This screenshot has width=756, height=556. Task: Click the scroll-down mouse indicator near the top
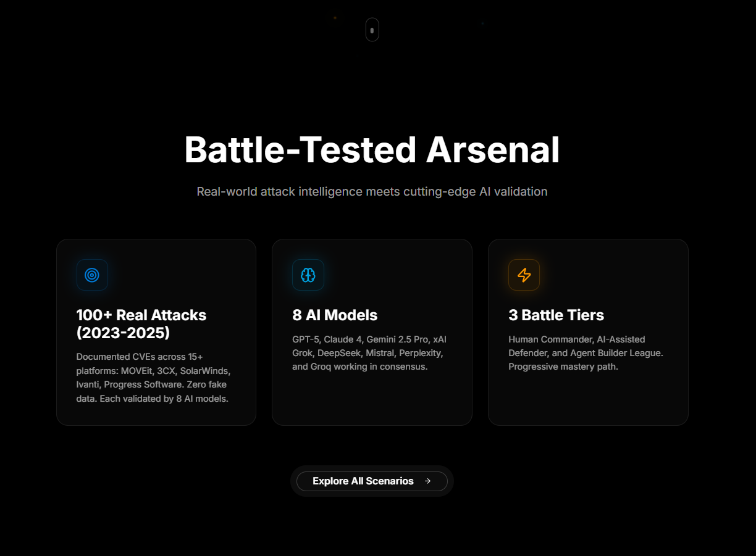(372, 29)
